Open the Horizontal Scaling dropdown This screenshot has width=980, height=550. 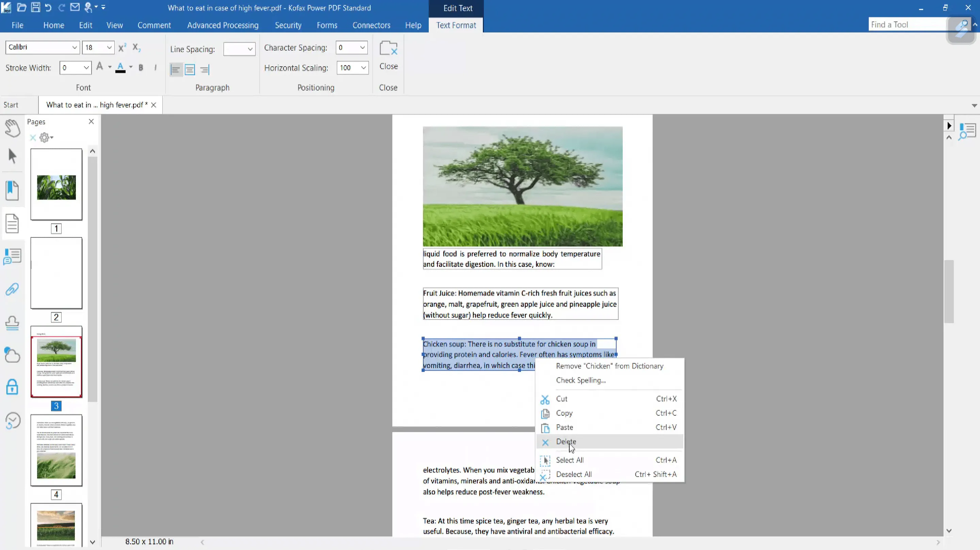pos(363,68)
